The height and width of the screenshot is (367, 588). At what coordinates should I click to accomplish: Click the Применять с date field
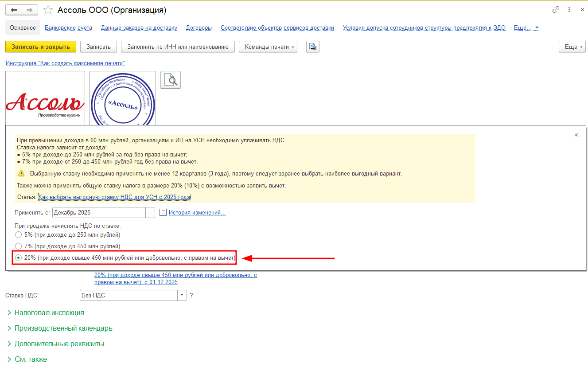click(x=99, y=213)
